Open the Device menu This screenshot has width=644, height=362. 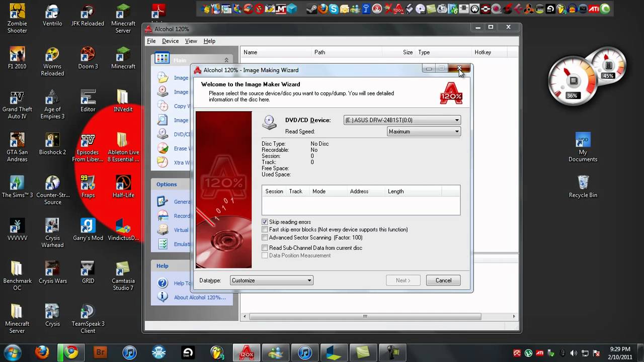click(171, 41)
